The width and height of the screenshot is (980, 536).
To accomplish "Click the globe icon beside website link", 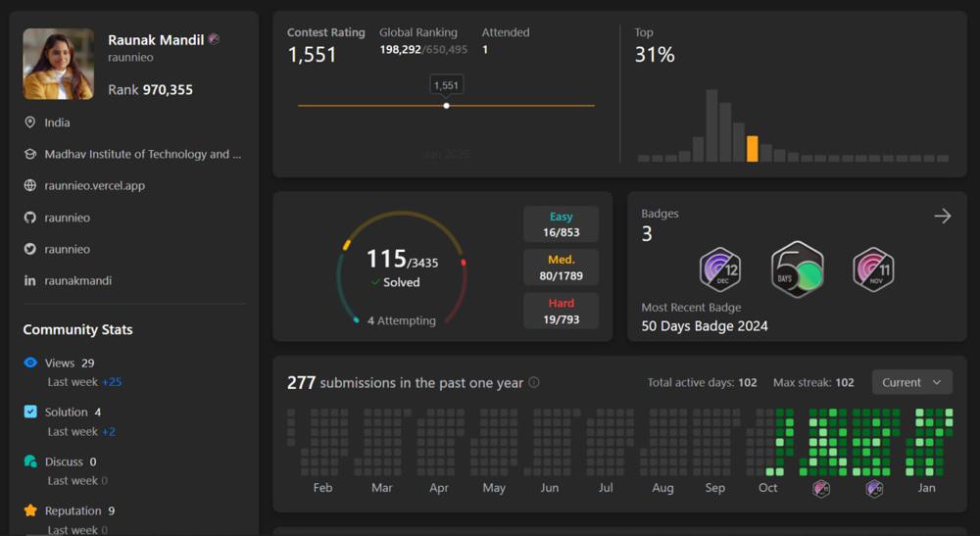I will click(30, 185).
